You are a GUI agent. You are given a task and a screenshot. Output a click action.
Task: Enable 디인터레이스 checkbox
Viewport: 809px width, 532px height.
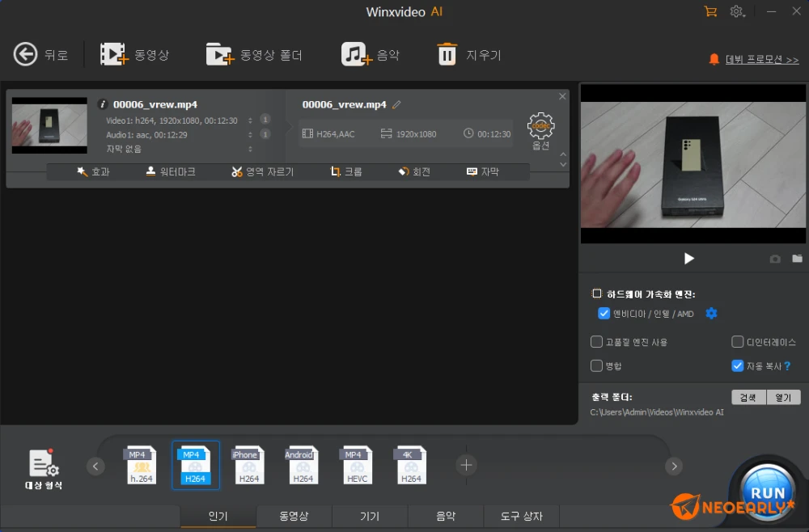coord(737,342)
